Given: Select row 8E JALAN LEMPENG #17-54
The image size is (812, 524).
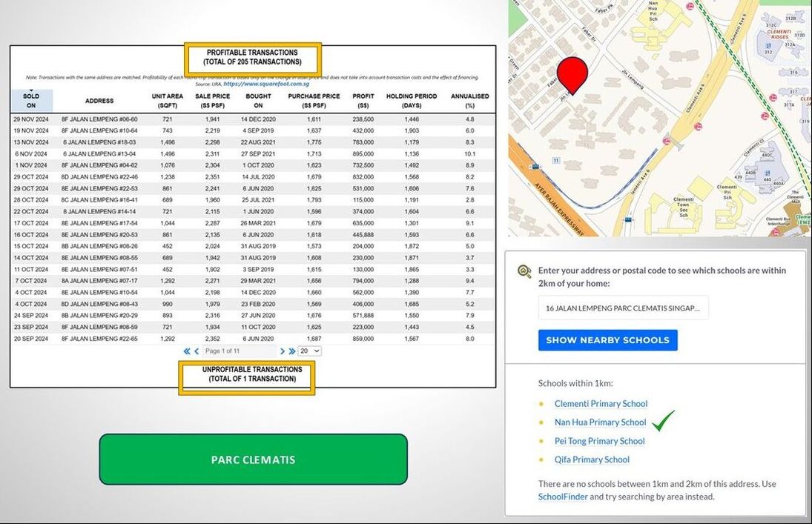Looking at the screenshot, I should pos(253,223).
